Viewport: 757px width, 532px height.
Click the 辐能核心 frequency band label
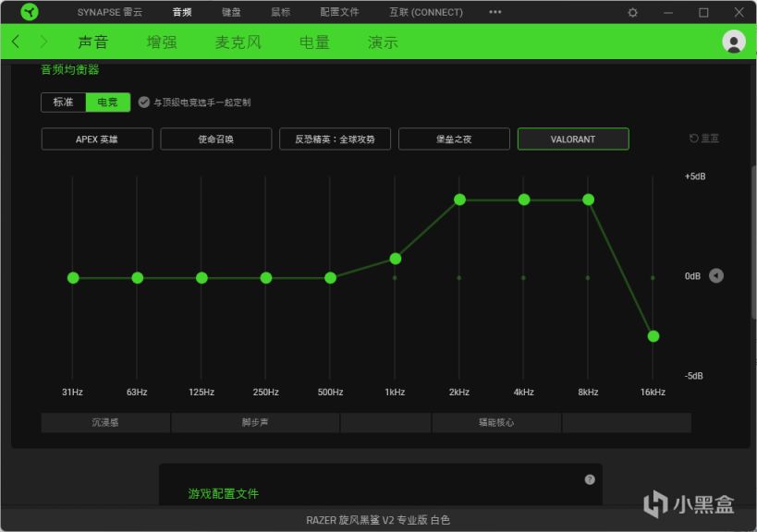496,422
